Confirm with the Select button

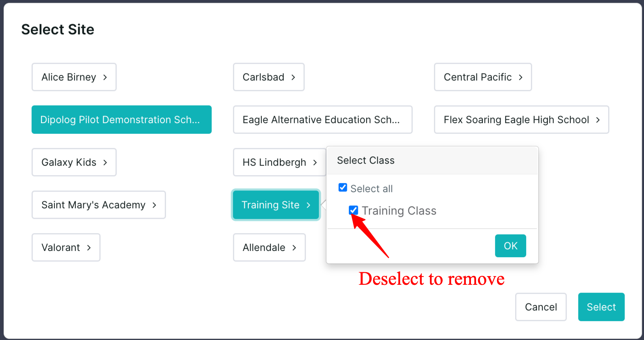click(x=601, y=307)
